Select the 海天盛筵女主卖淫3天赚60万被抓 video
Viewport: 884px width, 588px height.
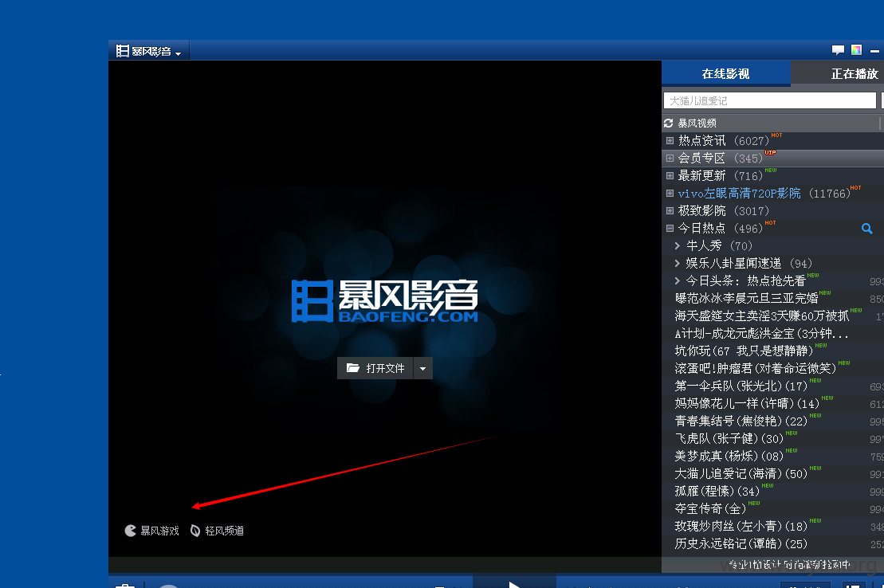762,316
